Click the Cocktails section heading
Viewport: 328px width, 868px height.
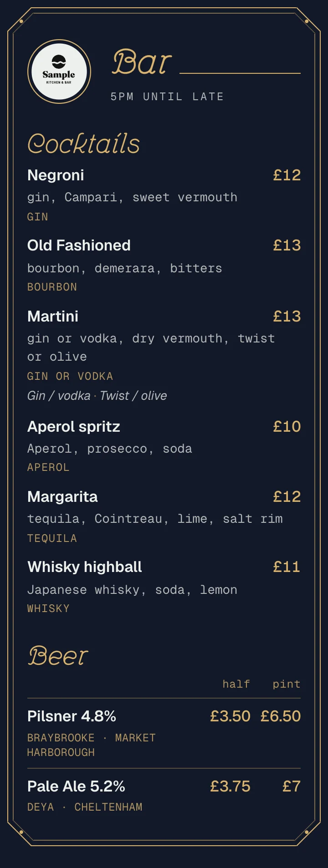tap(84, 143)
